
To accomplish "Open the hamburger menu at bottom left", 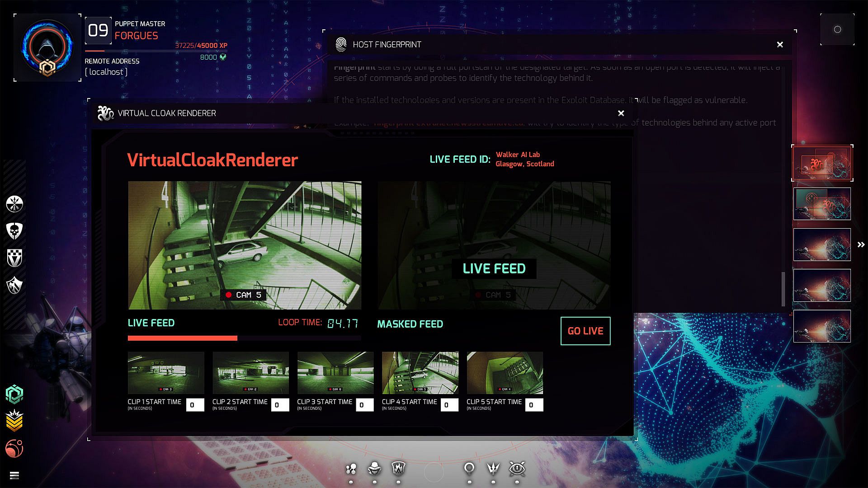I will click(x=14, y=475).
